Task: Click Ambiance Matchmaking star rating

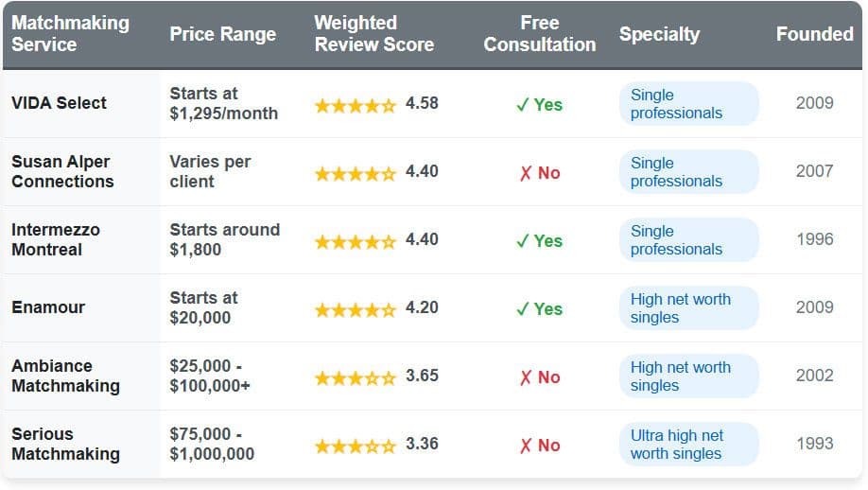Action: 356,377
